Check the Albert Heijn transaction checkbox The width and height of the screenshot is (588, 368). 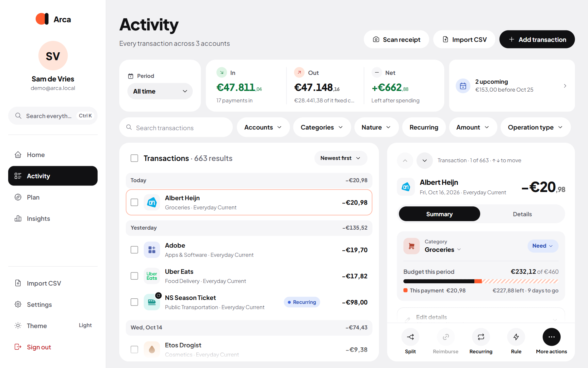pos(134,202)
